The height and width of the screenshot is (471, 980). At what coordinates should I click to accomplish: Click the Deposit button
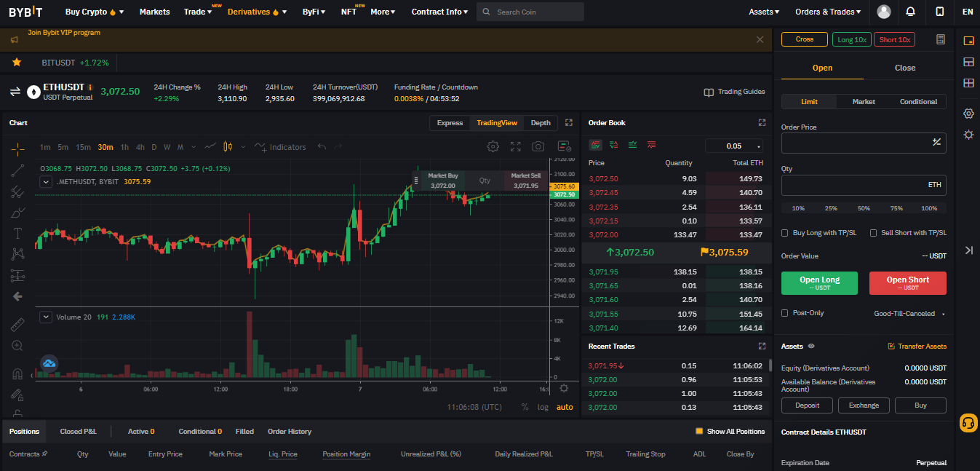pos(807,405)
